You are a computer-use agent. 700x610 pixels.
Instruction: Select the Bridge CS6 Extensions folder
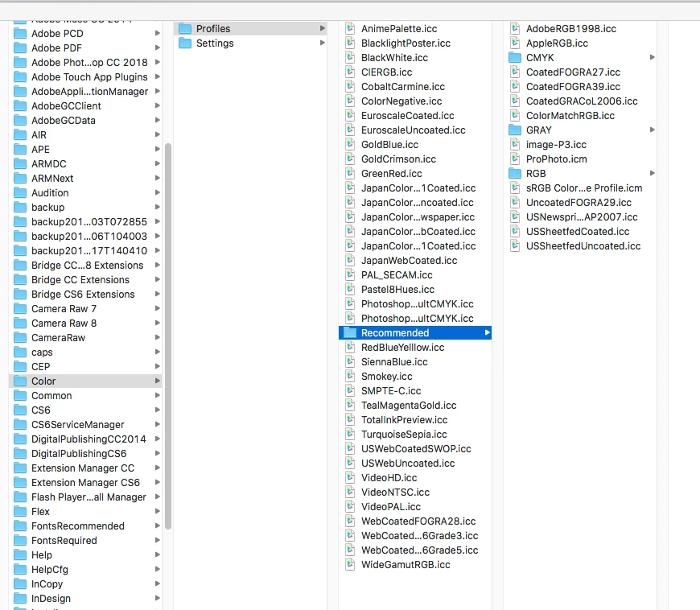click(x=84, y=294)
